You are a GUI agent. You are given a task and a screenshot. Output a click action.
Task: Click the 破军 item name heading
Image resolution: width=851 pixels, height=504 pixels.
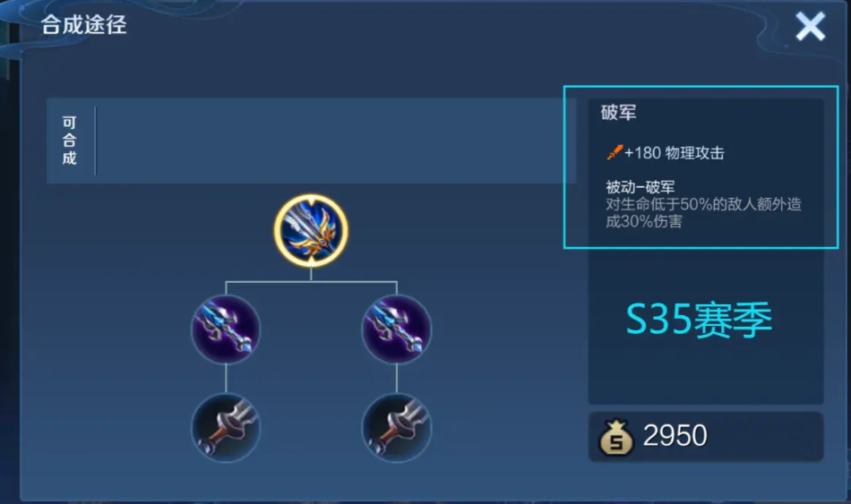(618, 112)
